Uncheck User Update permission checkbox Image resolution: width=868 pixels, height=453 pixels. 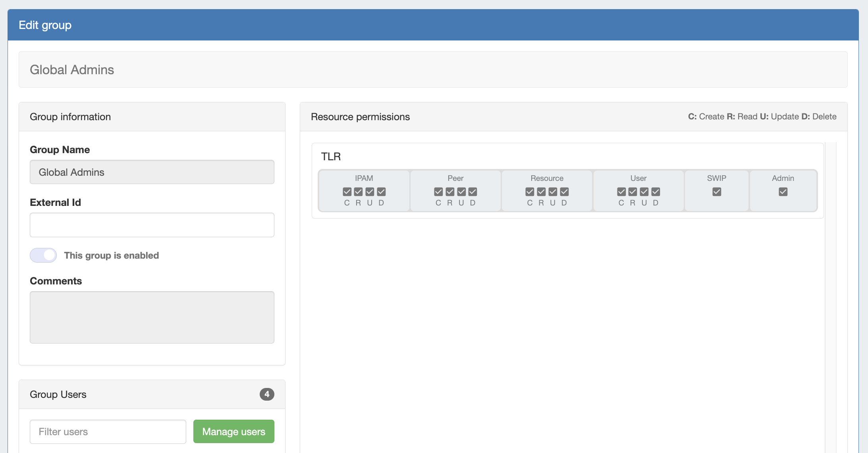(x=644, y=192)
